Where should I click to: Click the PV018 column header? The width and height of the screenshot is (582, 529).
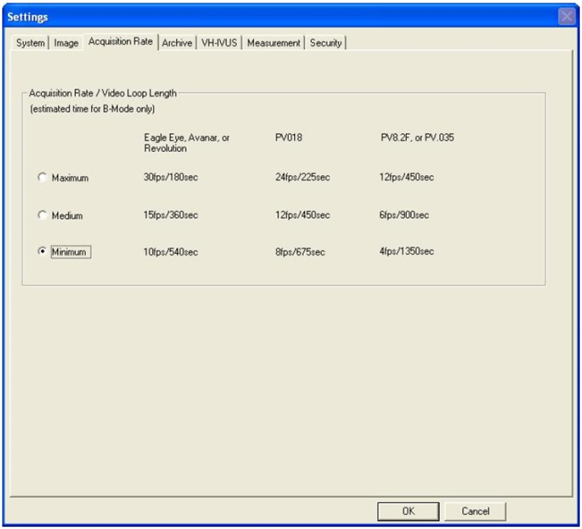[288, 137]
